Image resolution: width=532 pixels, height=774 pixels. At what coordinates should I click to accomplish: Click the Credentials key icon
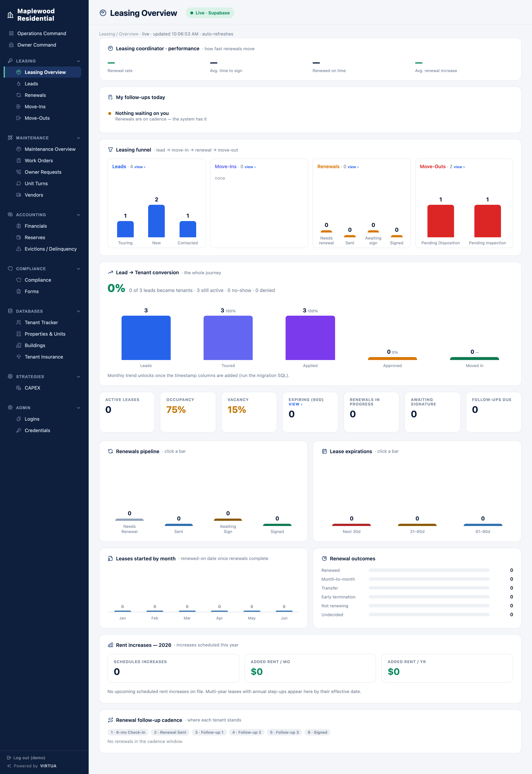[19, 430]
